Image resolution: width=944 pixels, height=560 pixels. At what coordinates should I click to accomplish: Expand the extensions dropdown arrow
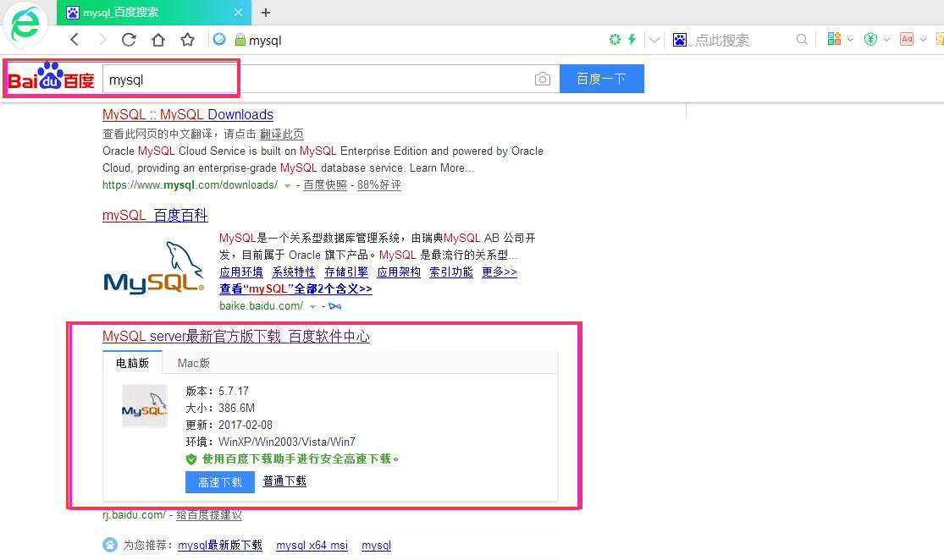click(x=850, y=40)
